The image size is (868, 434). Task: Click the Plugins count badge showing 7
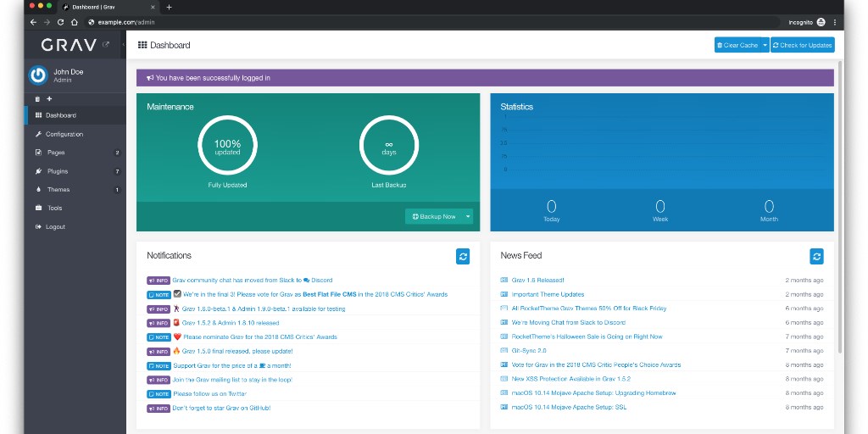[117, 171]
